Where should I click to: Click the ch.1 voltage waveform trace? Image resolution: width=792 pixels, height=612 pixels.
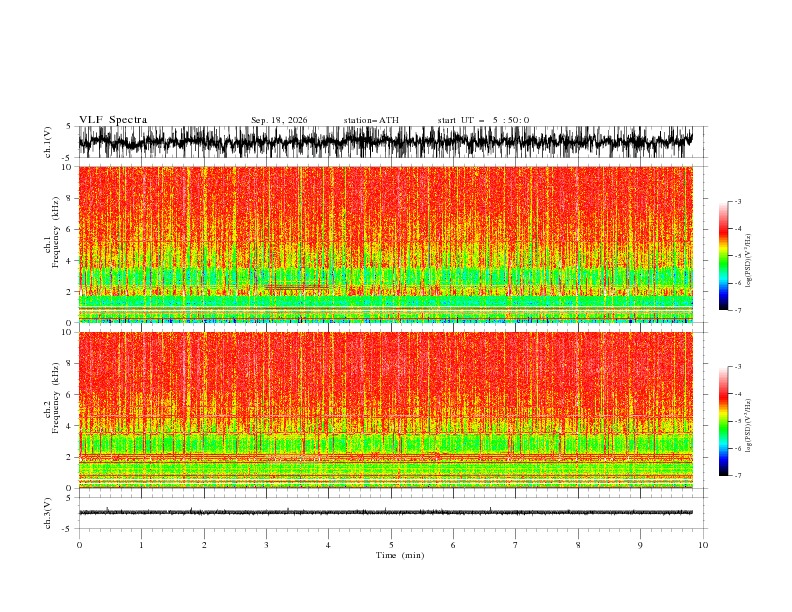pyautogui.click(x=386, y=142)
